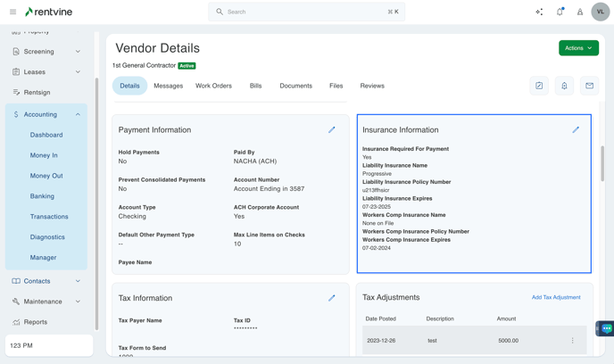Switch to the Bills tab
This screenshot has height=364, width=614.
[255, 86]
